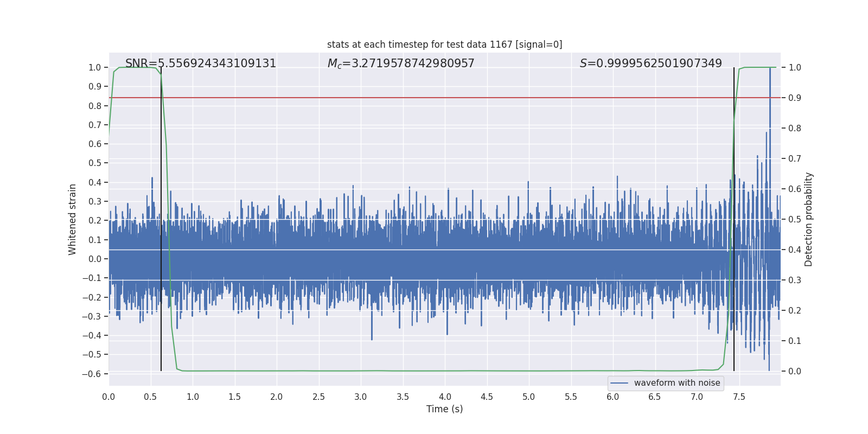The width and height of the screenshot is (868, 434).
Task: Click the 'Detection probability' right axis label
Action: (x=809, y=220)
